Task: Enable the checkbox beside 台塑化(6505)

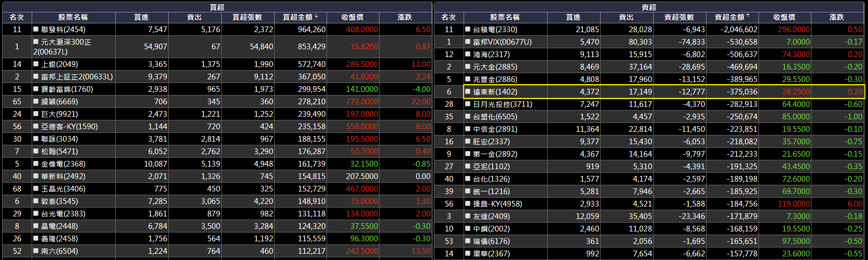Action: (x=468, y=117)
